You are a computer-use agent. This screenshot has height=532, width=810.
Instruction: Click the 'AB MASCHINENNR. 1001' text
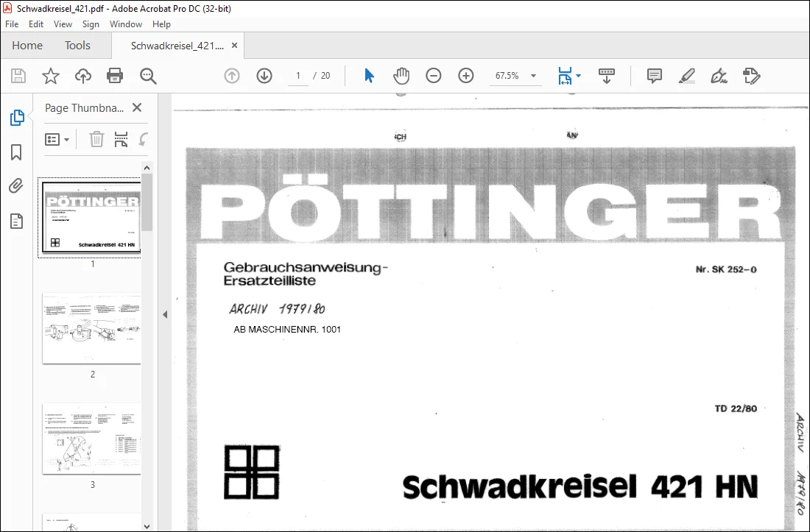click(x=287, y=329)
